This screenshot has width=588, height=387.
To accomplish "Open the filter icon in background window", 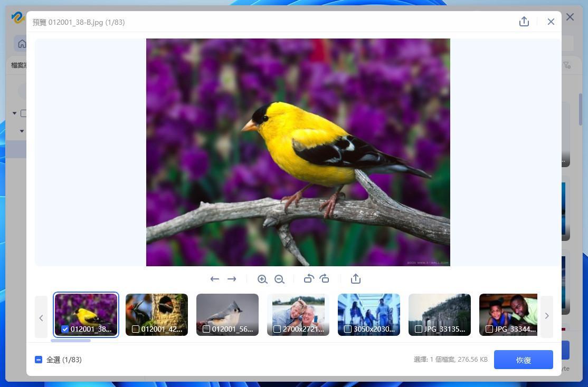I will click(567, 65).
